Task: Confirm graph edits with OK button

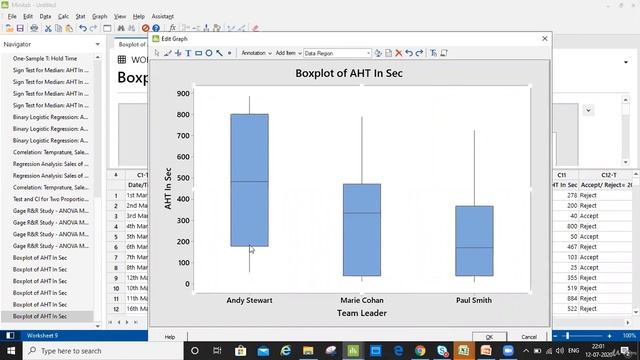Action: point(489,337)
